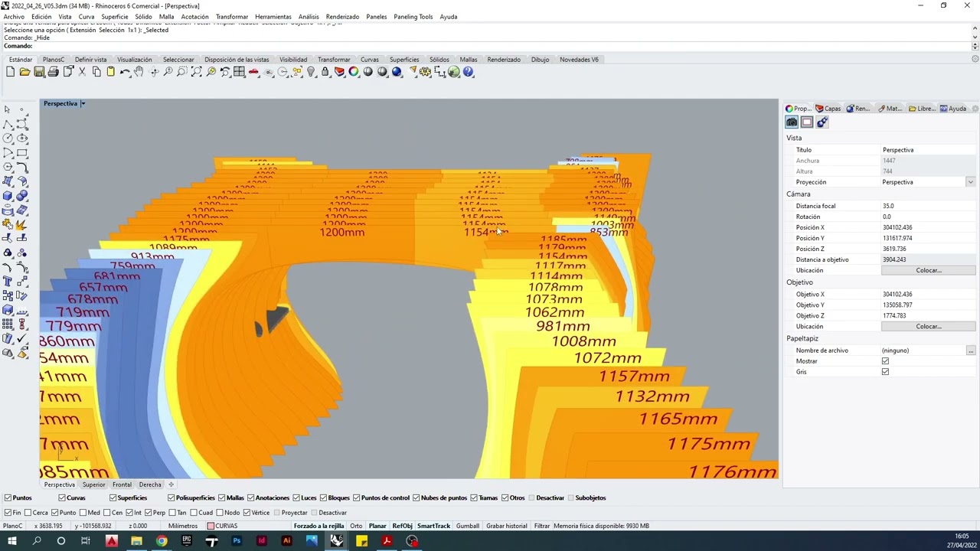Enable the Cerca object snap
This screenshot has height=551, width=980.
click(x=28, y=513)
